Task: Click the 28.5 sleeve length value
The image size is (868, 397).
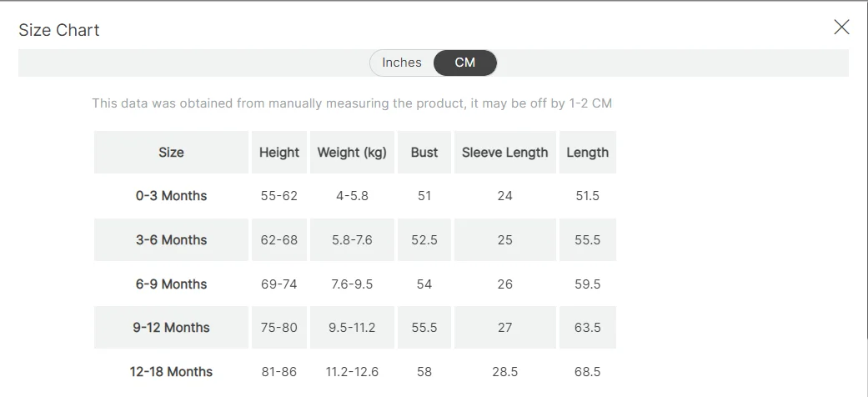Action: pos(504,372)
